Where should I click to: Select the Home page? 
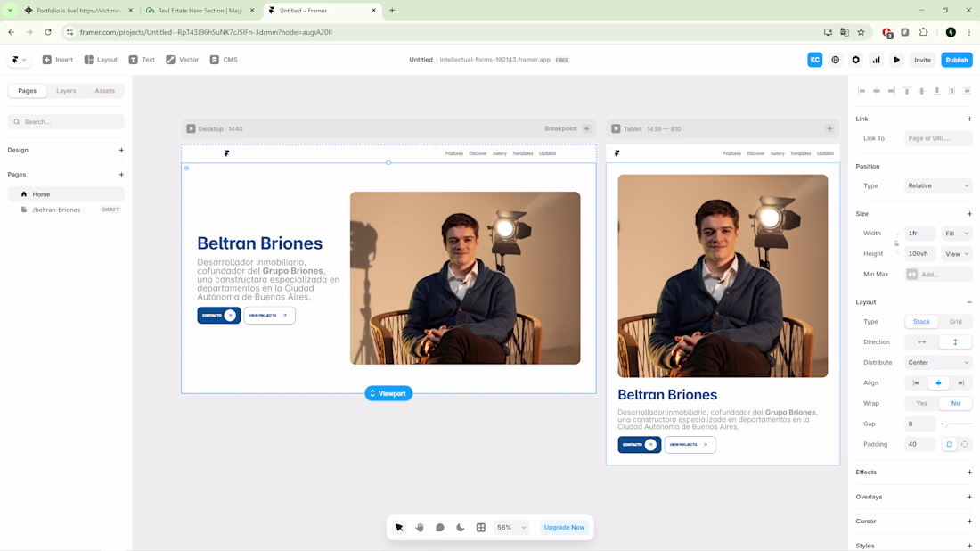click(x=66, y=194)
